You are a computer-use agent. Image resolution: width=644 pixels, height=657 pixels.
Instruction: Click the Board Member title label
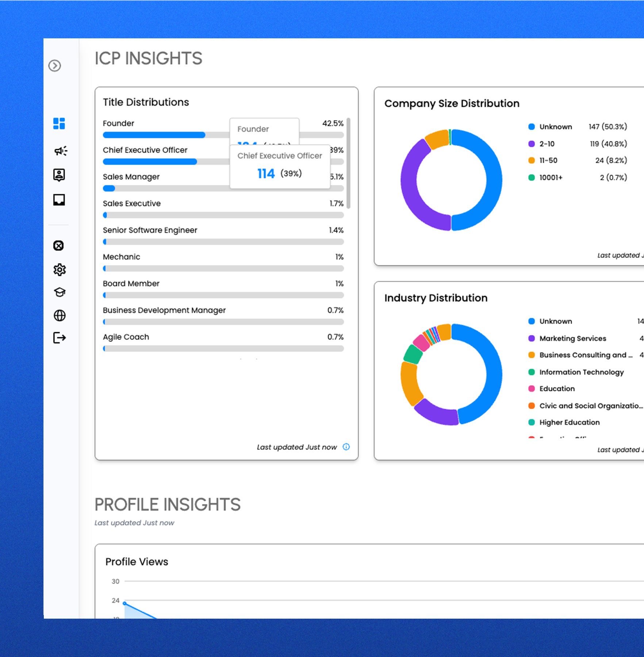click(131, 283)
